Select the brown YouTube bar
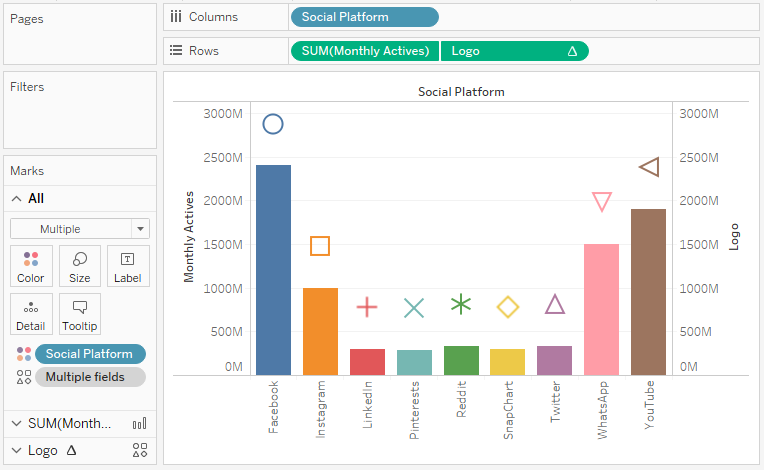Screen dimensions: 764x470 648,292
